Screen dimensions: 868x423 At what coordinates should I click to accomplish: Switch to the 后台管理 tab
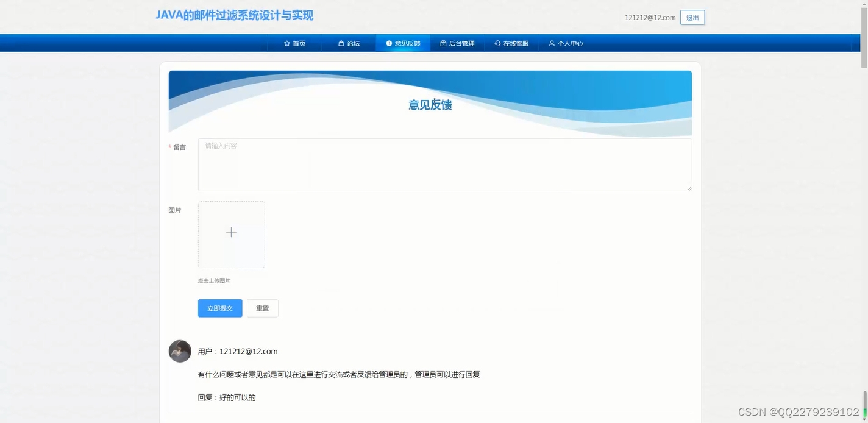click(457, 43)
